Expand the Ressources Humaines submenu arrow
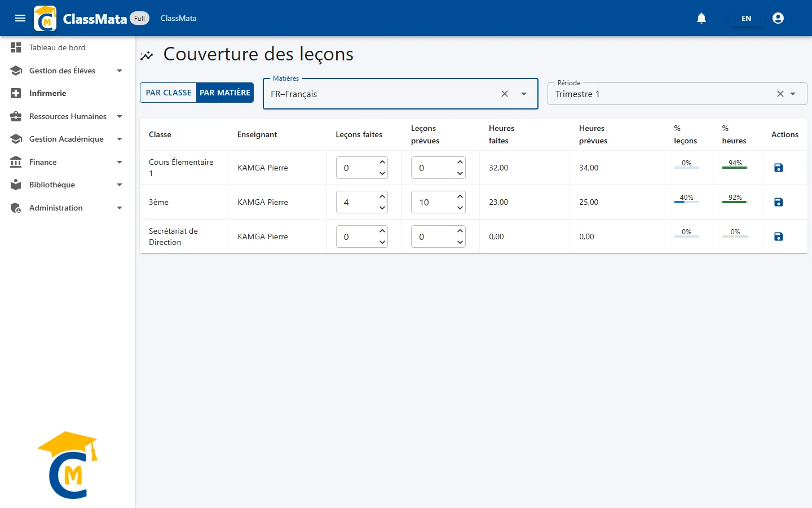 pyautogui.click(x=120, y=116)
